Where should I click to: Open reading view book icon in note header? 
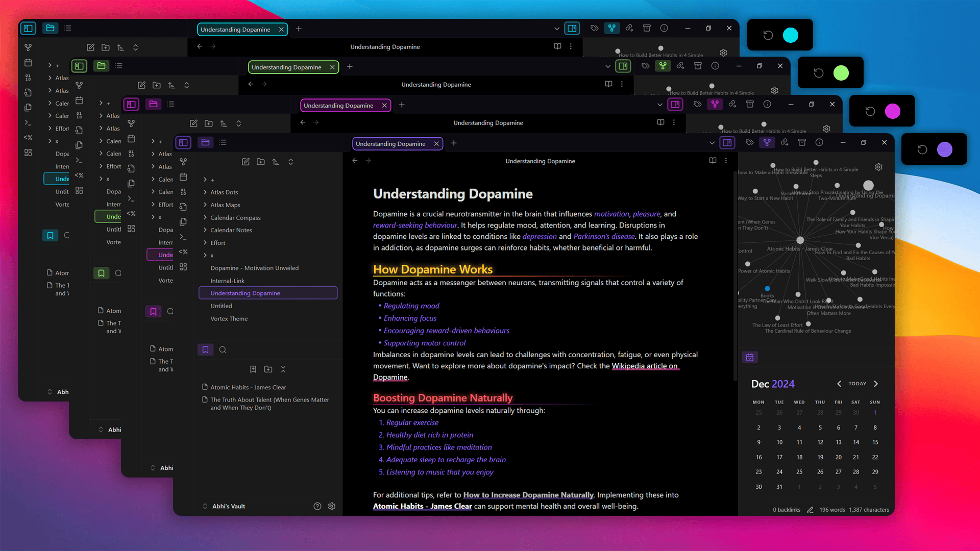pyautogui.click(x=713, y=161)
